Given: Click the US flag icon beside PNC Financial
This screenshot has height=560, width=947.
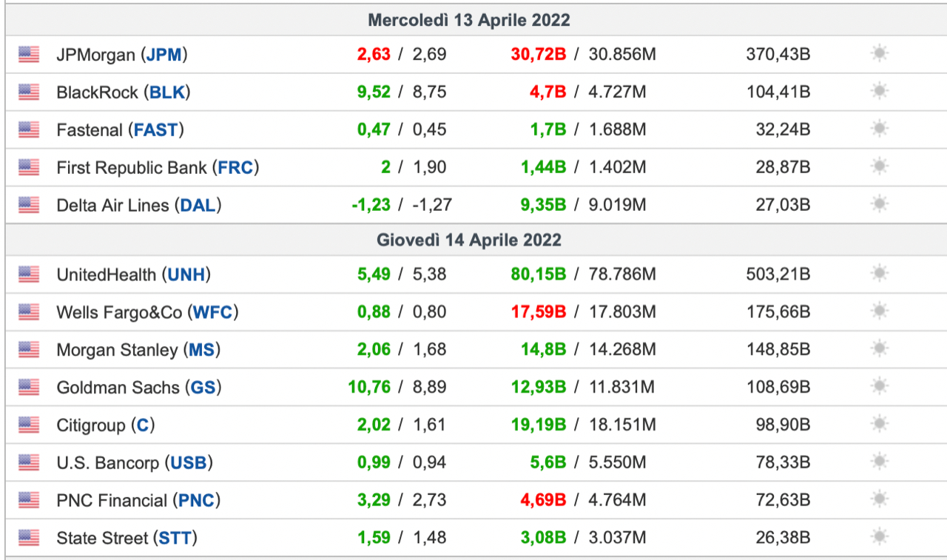Looking at the screenshot, I should tap(29, 500).
